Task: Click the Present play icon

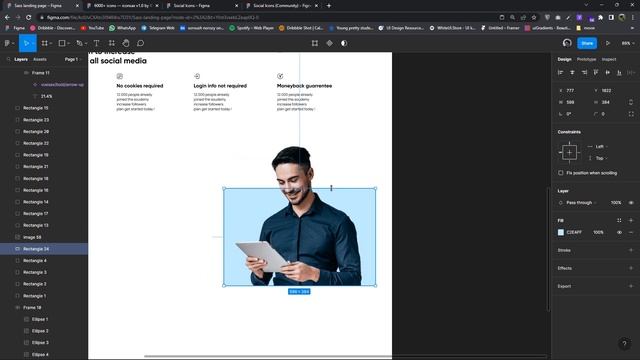Action: click(608, 43)
